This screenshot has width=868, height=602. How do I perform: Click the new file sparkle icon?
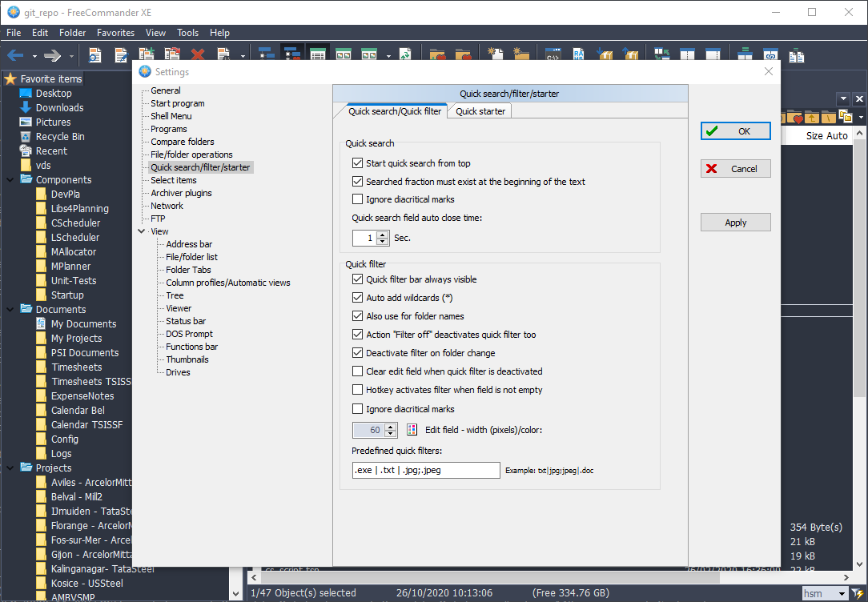click(x=495, y=54)
